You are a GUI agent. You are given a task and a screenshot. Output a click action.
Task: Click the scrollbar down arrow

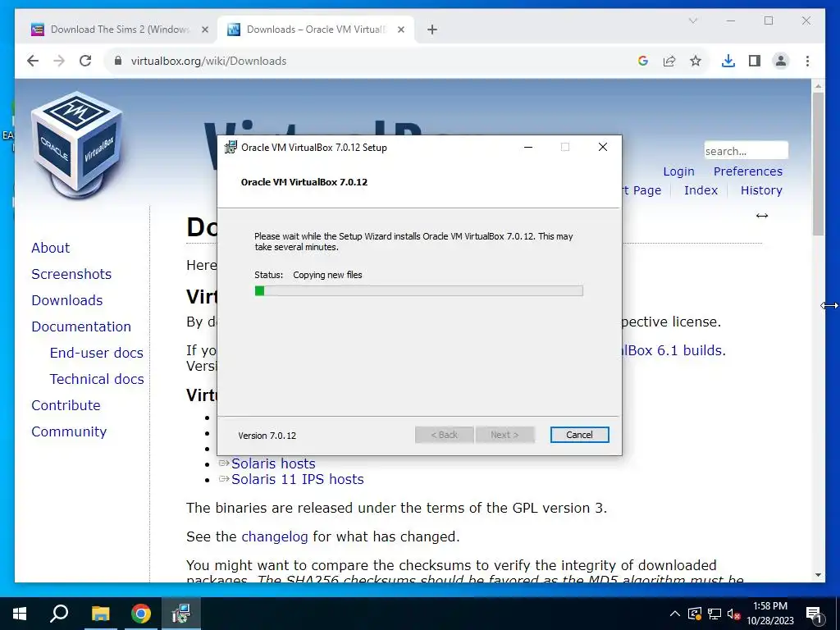pos(818,575)
